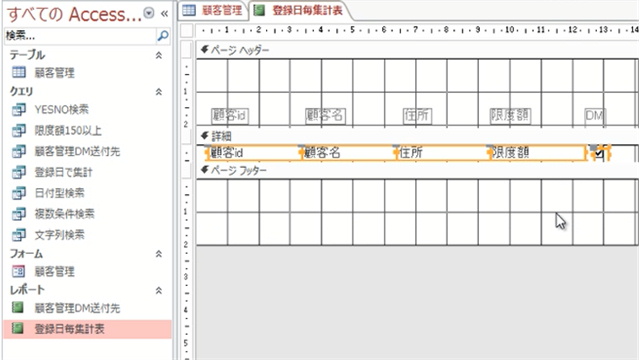Toggle the DM checkbox in detail section

pos(599,153)
